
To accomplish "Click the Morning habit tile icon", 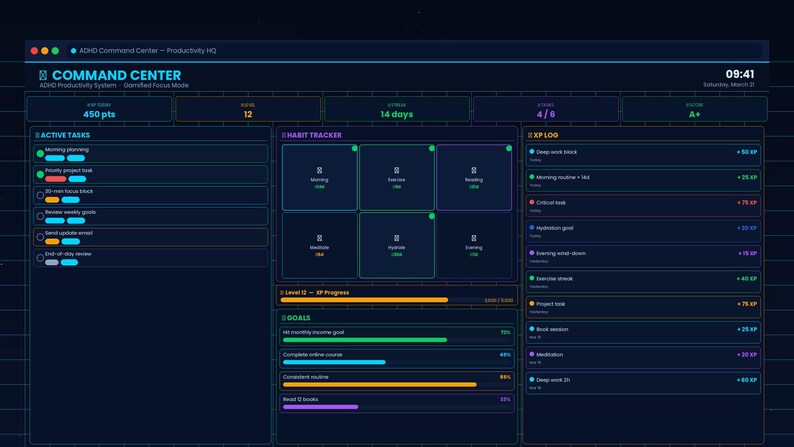I will [x=319, y=170].
